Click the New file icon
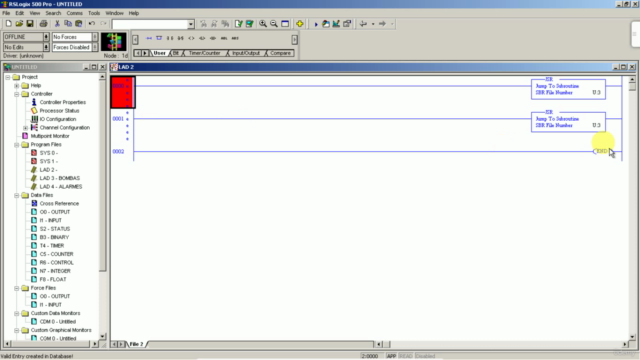This screenshot has height=360, width=640. click(8, 24)
